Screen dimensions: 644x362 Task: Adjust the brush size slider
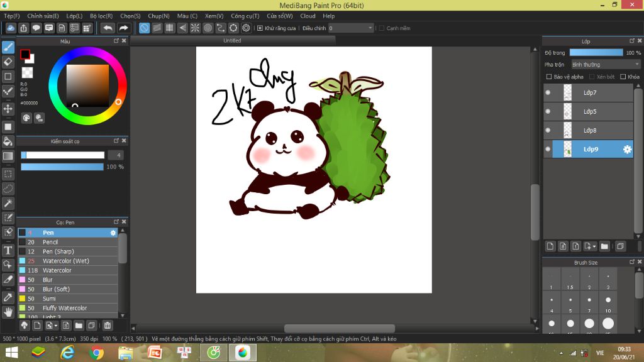[x=62, y=155]
